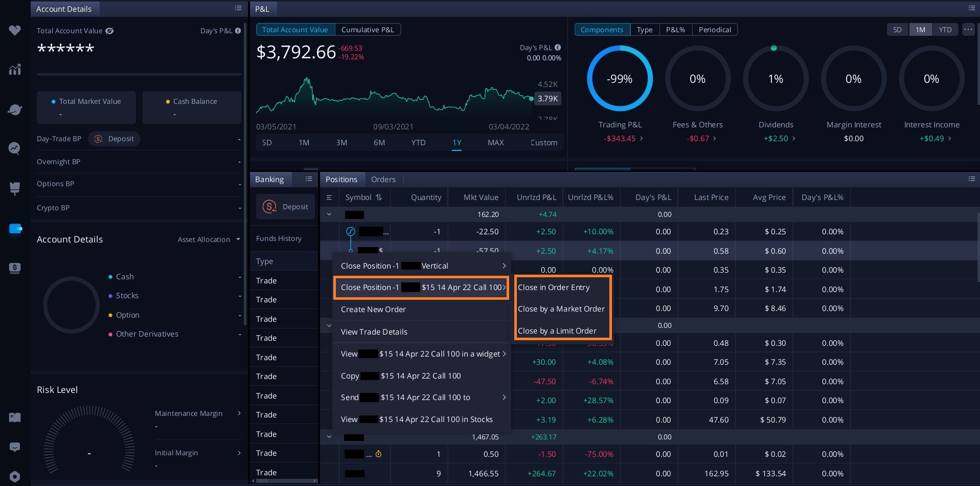This screenshot has width=980, height=486.
Task: Open the markets chart icon in sidebar
Action: point(15,69)
